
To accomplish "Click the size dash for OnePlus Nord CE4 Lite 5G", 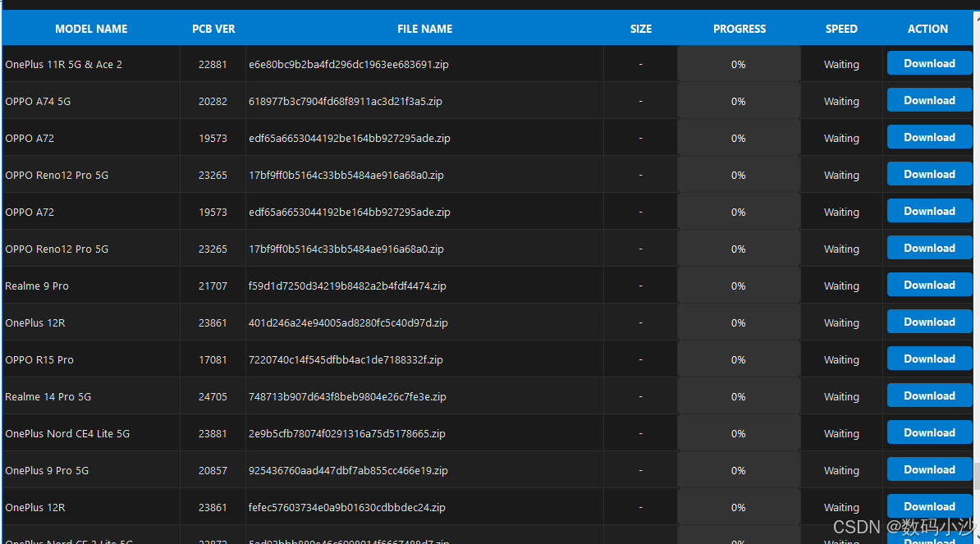I will 641,433.
